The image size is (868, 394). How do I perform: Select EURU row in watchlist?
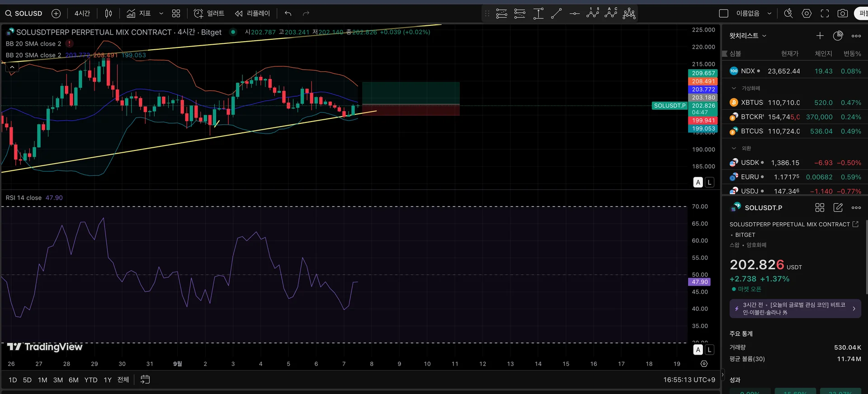(795, 177)
